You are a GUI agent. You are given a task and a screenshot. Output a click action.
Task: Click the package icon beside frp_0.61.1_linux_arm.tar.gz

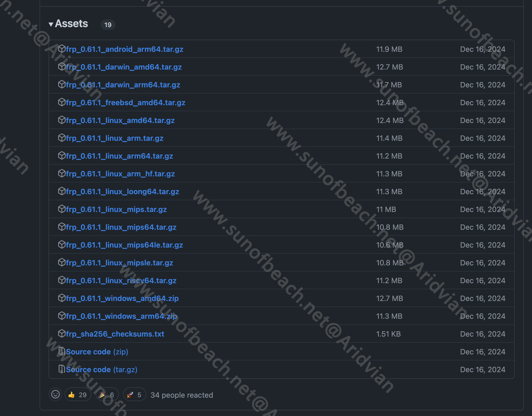coord(62,138)
